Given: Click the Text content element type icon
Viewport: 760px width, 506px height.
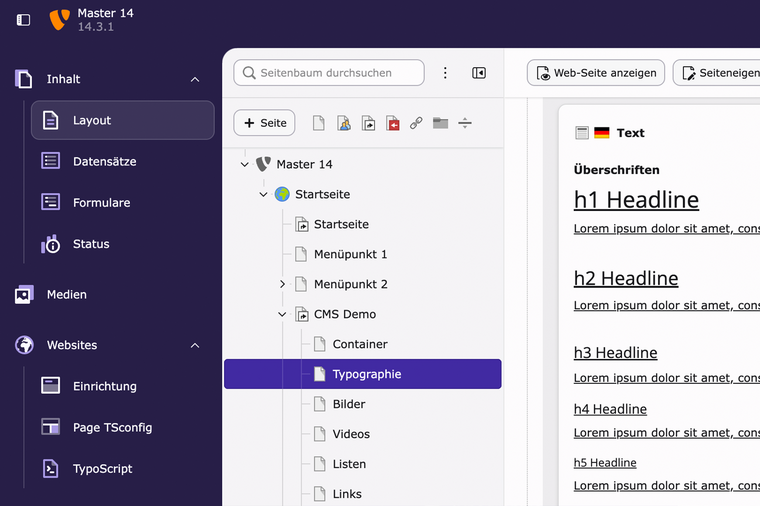Looking at the screenshot, I should coord(582,133).
